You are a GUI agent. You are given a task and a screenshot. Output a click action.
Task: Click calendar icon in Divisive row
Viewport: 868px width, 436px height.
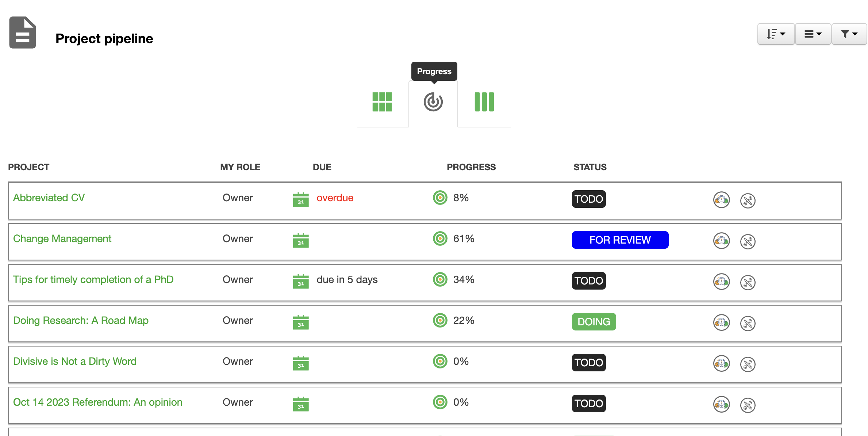pyautogui.click(x=301, y=363)
